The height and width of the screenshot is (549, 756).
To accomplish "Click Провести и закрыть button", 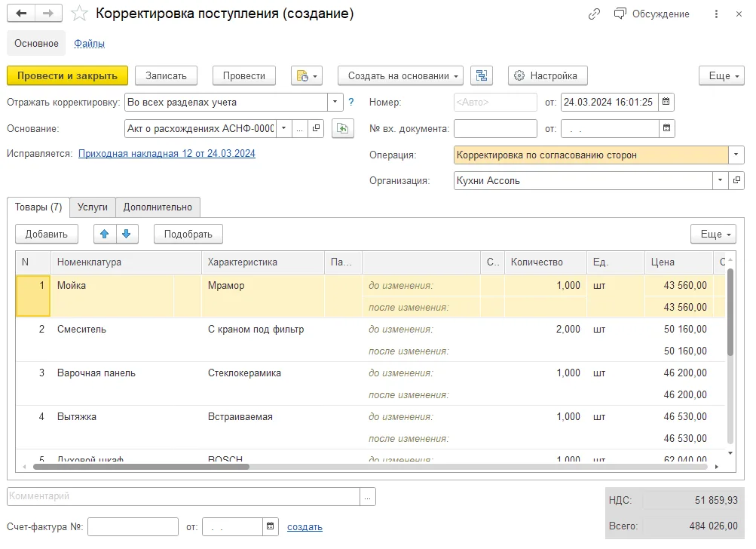I will click(68, 75).
